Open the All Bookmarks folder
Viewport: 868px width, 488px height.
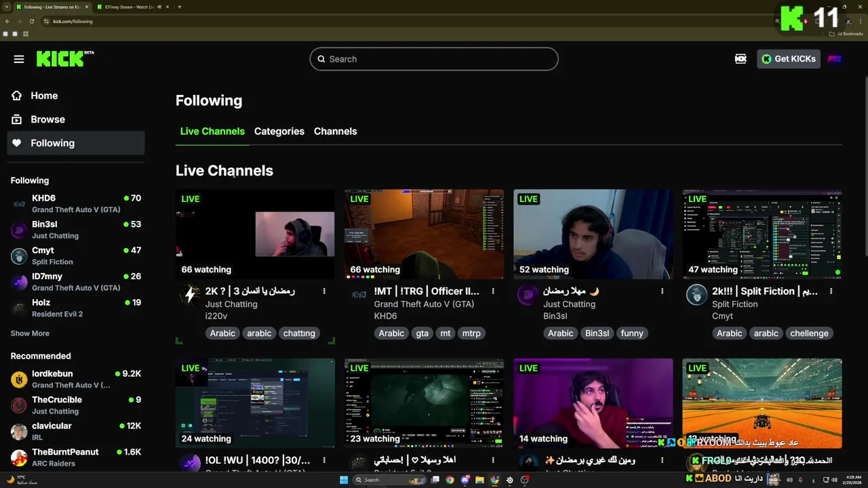[x=846, y=33]
